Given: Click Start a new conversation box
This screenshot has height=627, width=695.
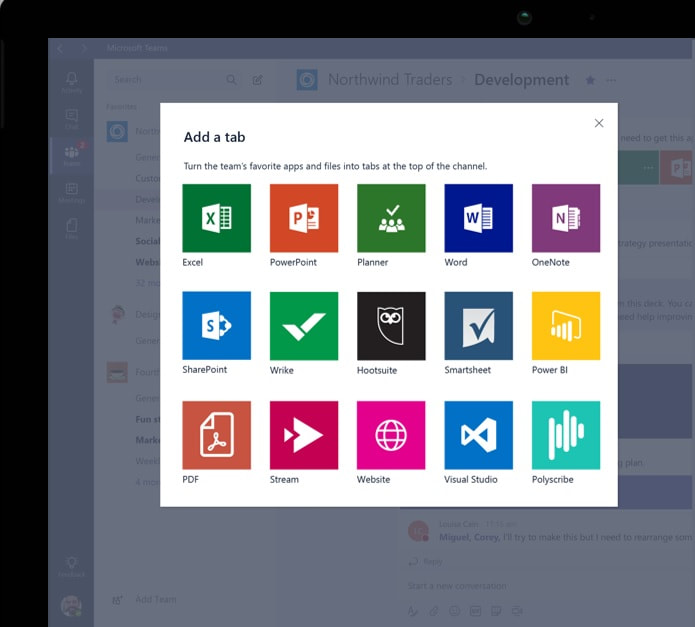Looking at the screenshot, I should (x=457, y=586).
